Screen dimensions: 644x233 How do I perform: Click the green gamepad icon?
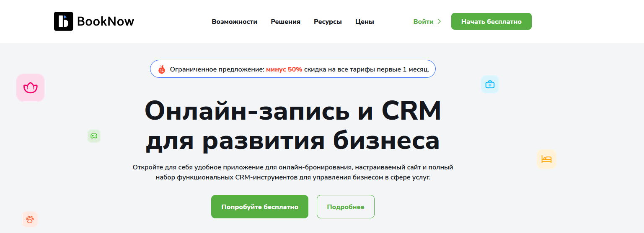point(94,136)
